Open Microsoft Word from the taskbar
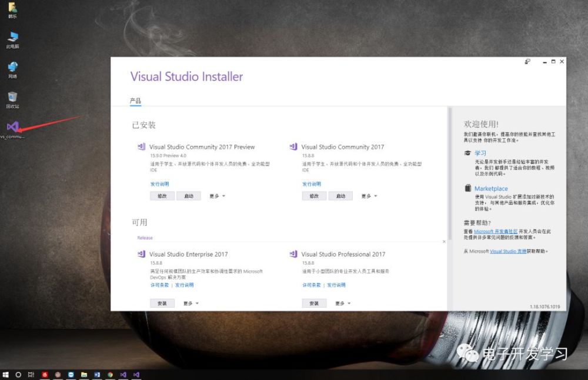Viewport: 588px width, 380px height. [x=97, y=374]
